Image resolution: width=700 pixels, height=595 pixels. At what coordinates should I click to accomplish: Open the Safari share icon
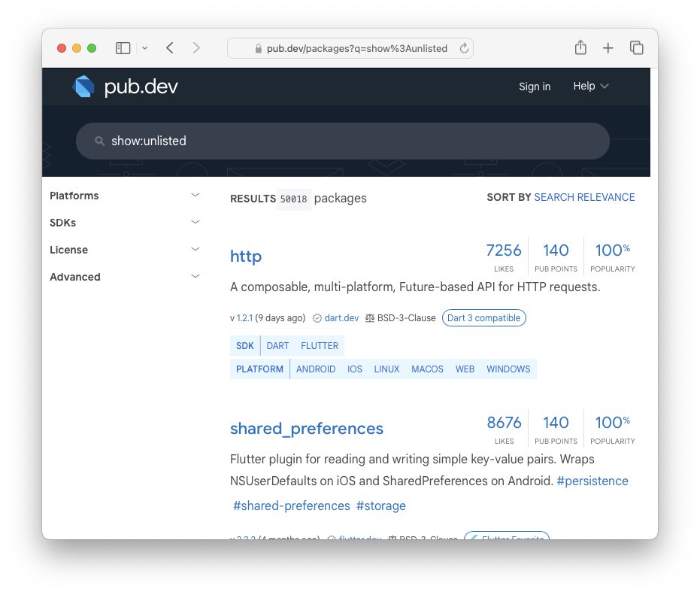580,47
